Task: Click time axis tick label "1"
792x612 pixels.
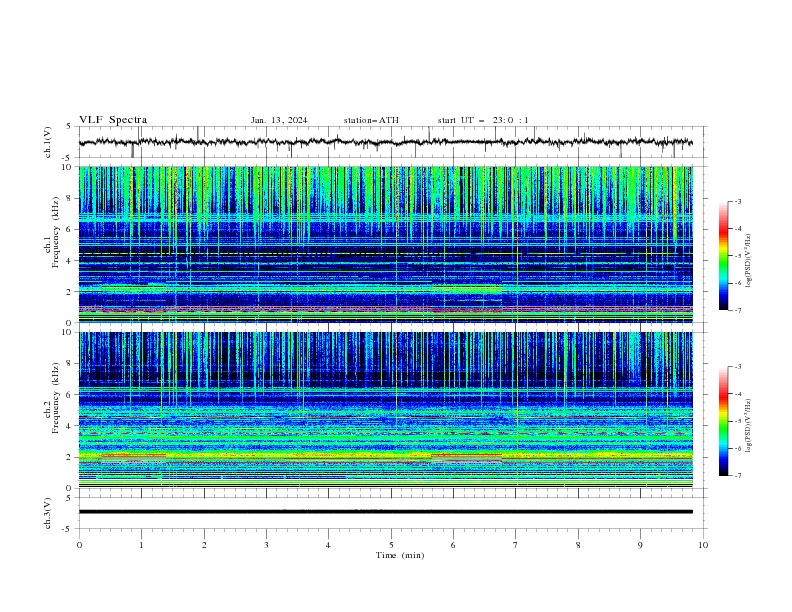Action: 141,545
